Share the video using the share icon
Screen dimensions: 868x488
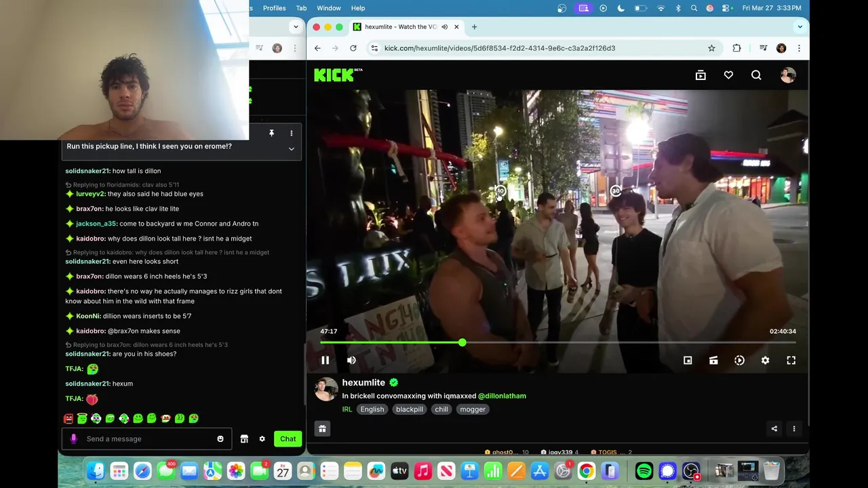pos(774,428)
